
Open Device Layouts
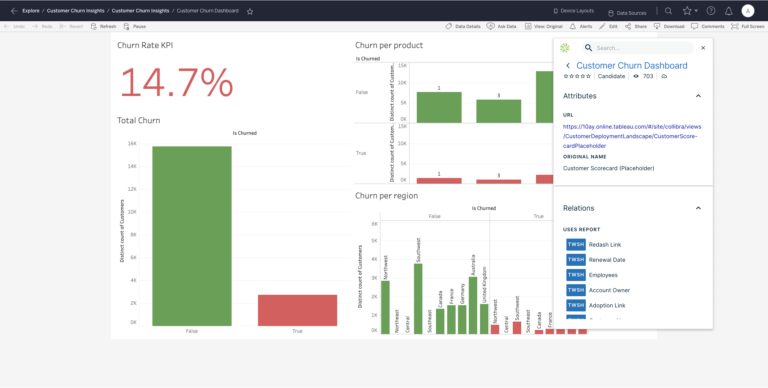574,11
